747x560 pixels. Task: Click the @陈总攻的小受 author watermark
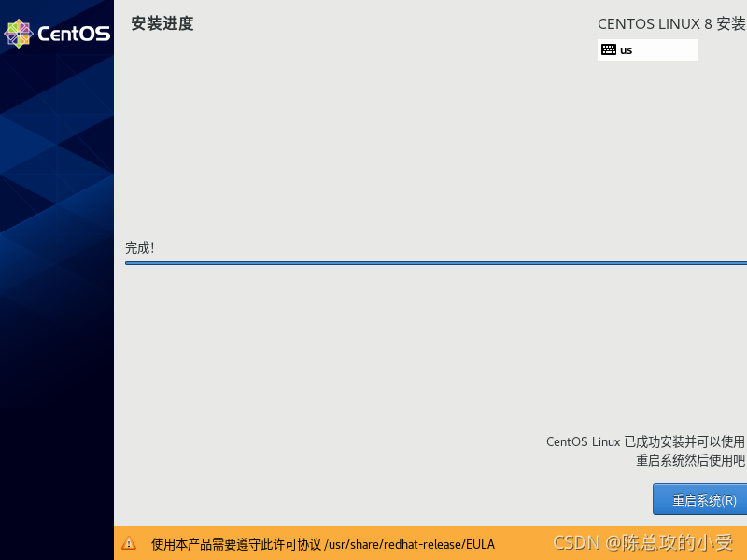coord(669,543)
